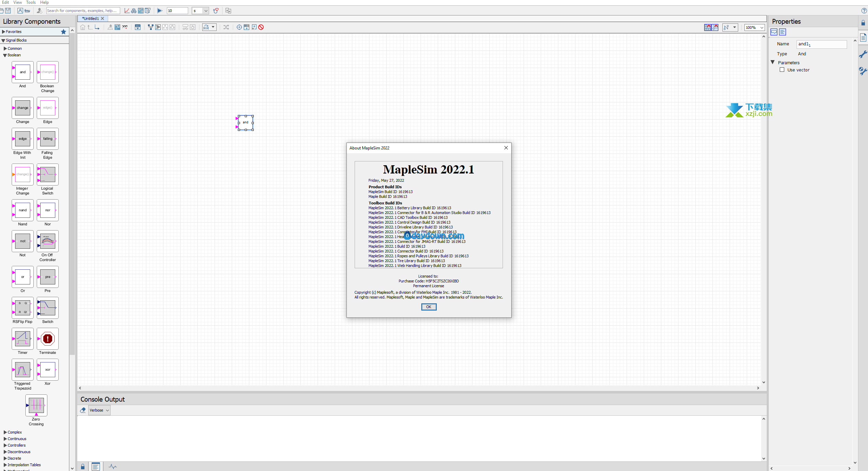Viewport: 868px width, 471px height.
Task: Open the 3-D cubes visualization icon
Action: point(134,11)
